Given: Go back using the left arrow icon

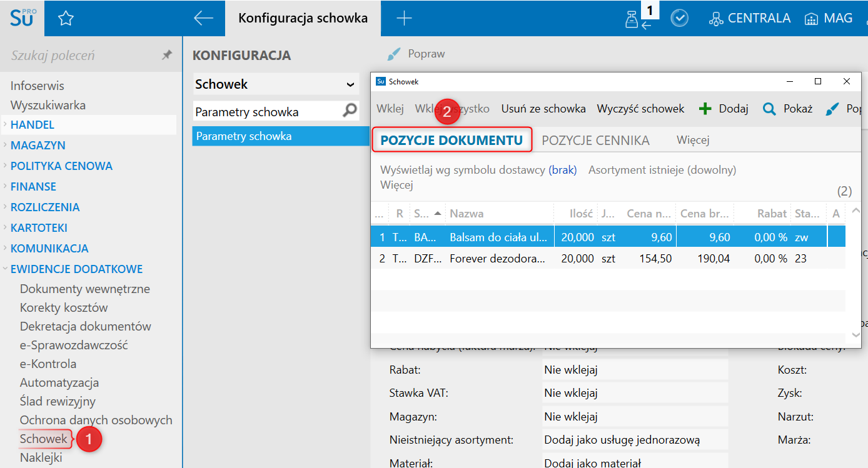Looking at the screenshot, I should tap(204, 19).
